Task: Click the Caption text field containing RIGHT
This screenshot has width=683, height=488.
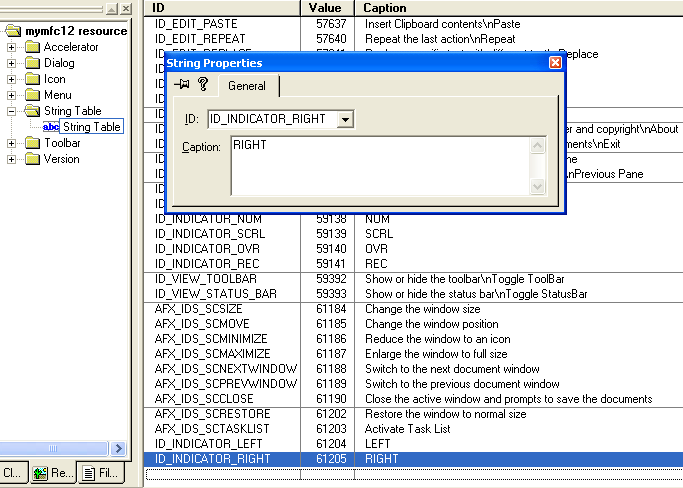Action: [x=380, y=165]
